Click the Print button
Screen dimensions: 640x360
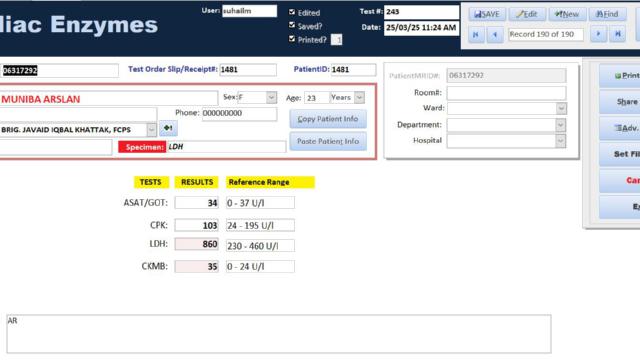[621, 76]
